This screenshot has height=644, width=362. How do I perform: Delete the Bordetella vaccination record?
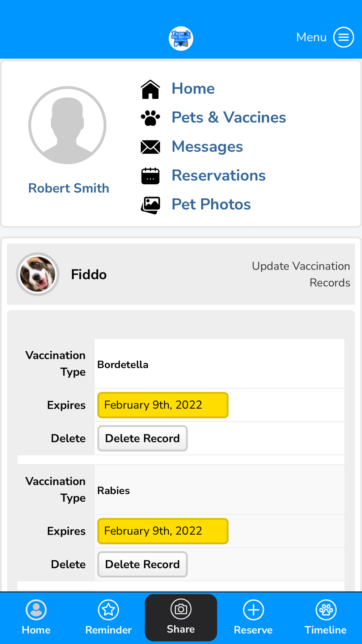point(142,438)
